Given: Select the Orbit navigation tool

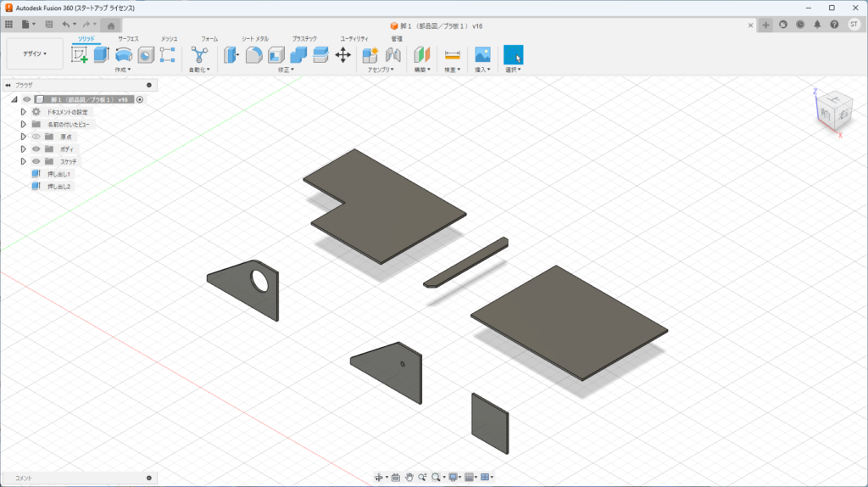Looking at the screenshot, I should tap(379, 477).
